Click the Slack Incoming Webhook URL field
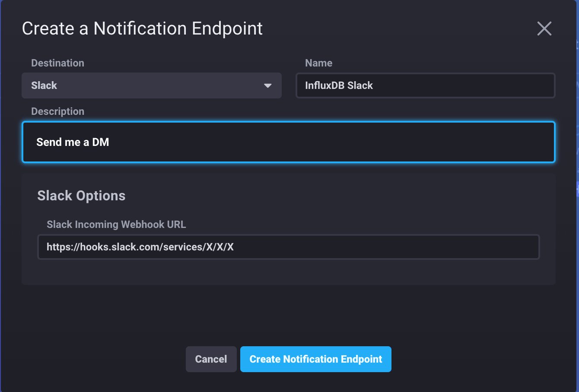This screenshot has width=579, height=392. [x=289, y=247]
